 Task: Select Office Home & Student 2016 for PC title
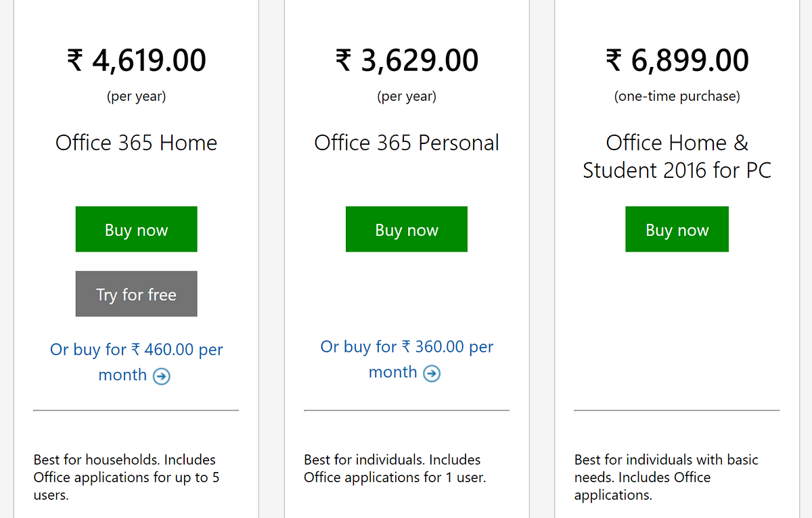point(677,156)
